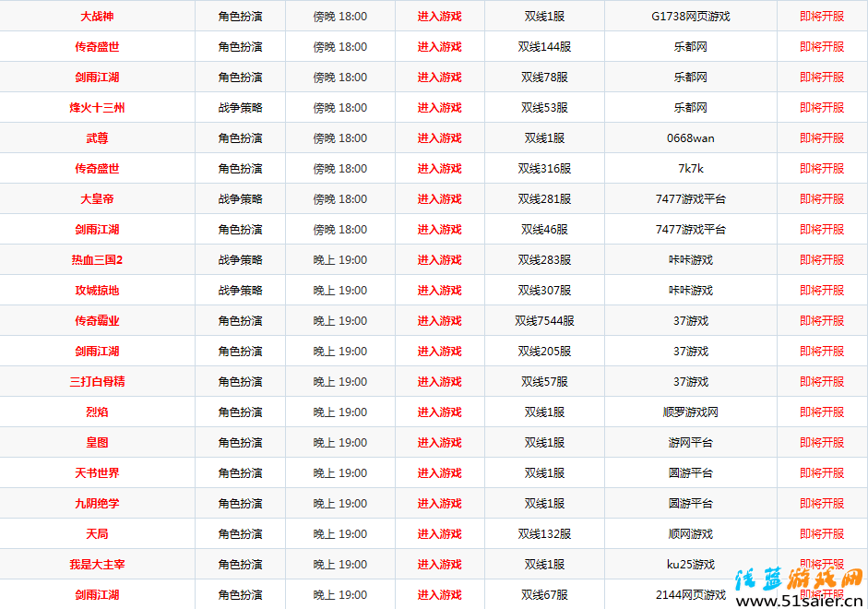The height and width of the screenshot is (609, 868).
Task: Select 战争策略 in the 攻城掠地 row
Action: (x=240, y=291)
